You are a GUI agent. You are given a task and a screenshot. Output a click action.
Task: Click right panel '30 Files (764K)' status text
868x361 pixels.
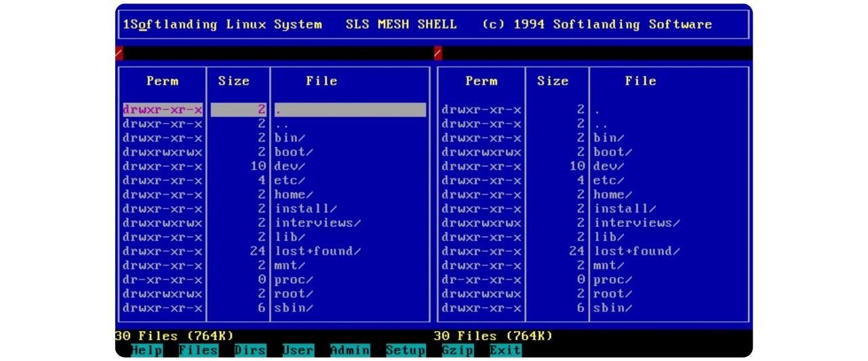494,336
